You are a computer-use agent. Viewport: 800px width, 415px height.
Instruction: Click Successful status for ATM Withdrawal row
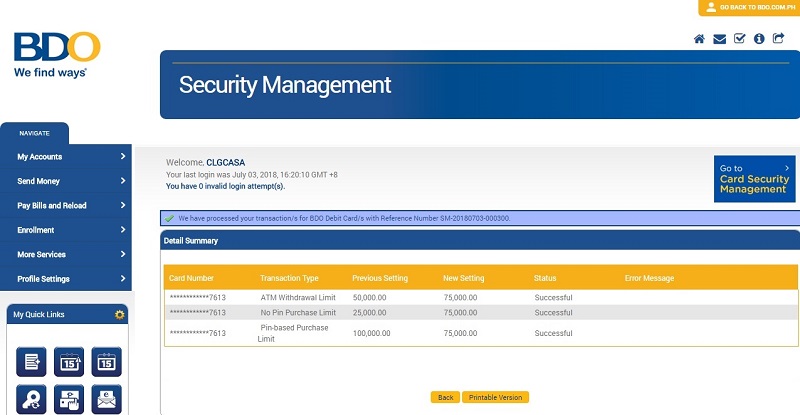point(554,298)
